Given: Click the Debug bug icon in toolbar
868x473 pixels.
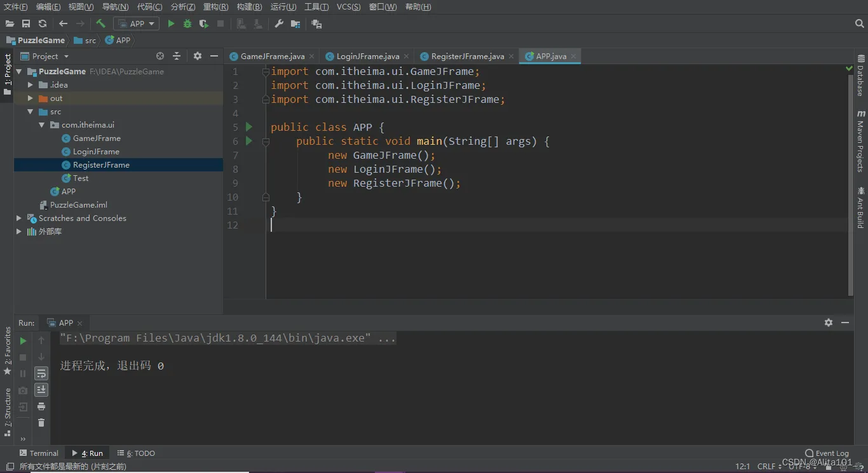Looking at the screenshot, I should point(187,23).
